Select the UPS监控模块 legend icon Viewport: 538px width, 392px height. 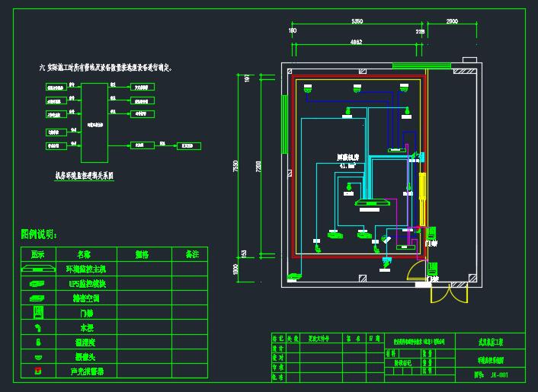[x=38, y=283]
